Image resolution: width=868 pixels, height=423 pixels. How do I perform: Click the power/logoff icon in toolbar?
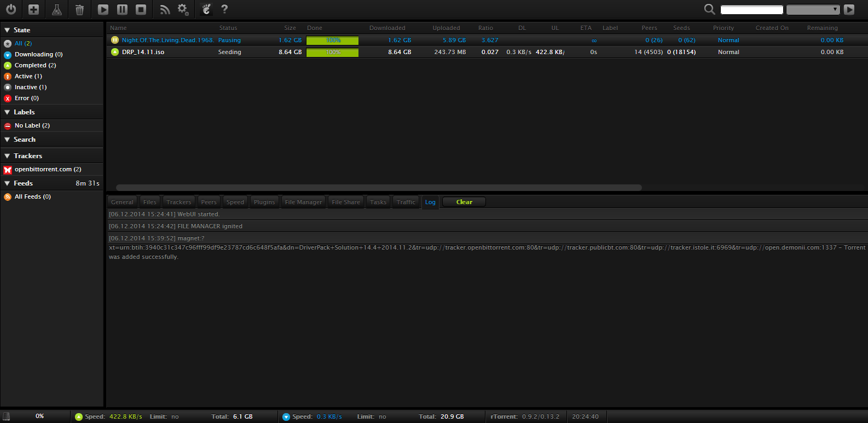(11, 9)
